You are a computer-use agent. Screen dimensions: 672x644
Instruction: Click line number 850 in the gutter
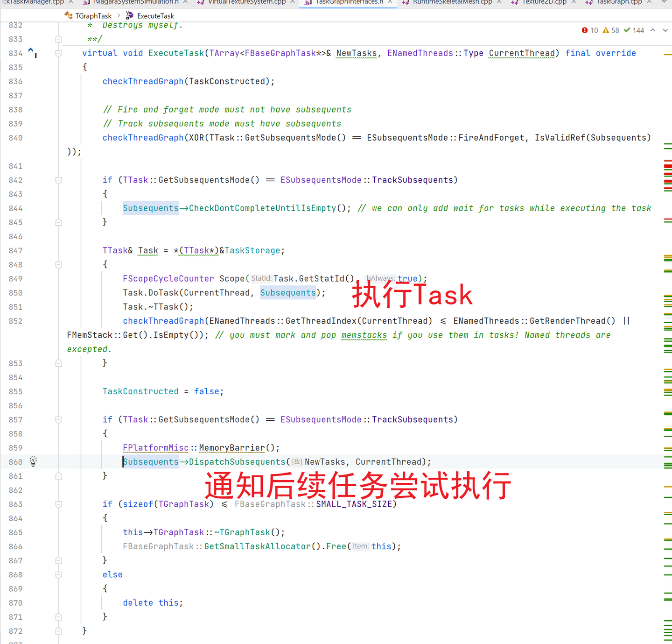coord(15,293)
